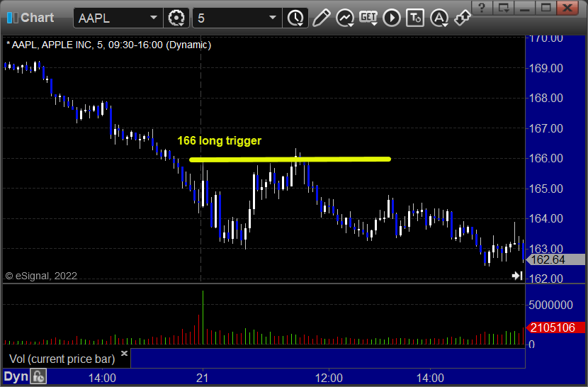The height and width of the screenshot is (387, 588).
Task: Click the 164.00 price scale label
Action: click(545, 218)
